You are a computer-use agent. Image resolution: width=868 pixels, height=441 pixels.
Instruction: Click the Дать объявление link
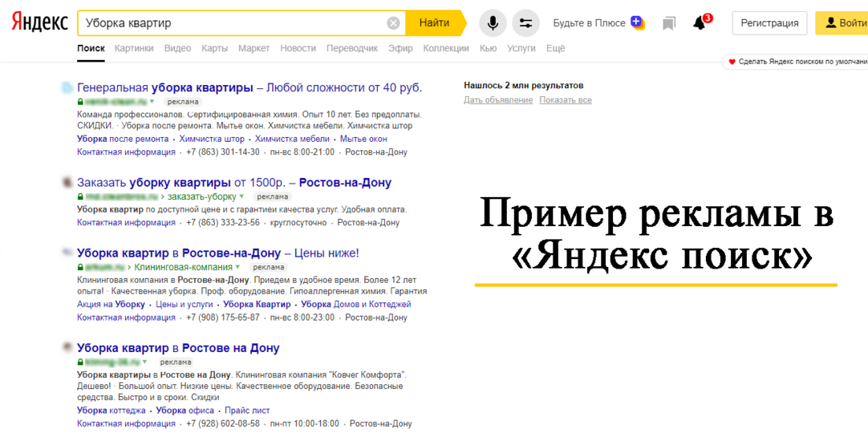click(x=498, y=100)
